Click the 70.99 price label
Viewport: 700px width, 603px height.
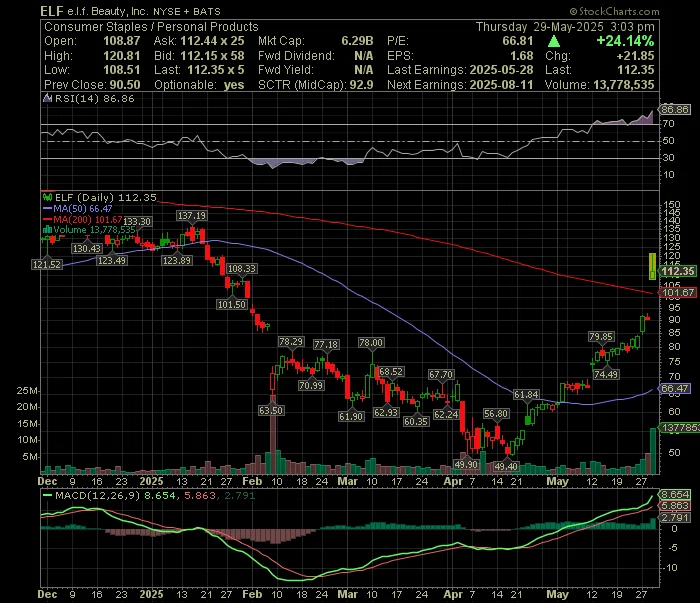311,385
